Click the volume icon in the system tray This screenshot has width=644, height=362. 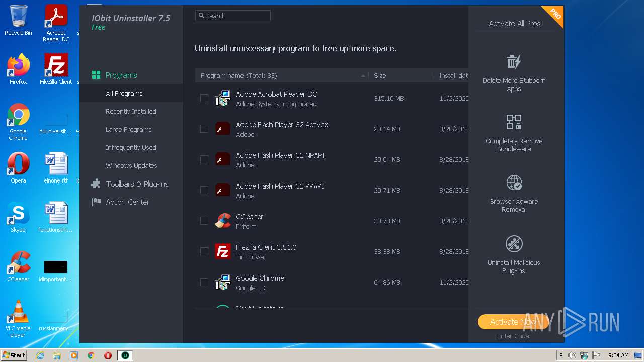click(572, 355)
